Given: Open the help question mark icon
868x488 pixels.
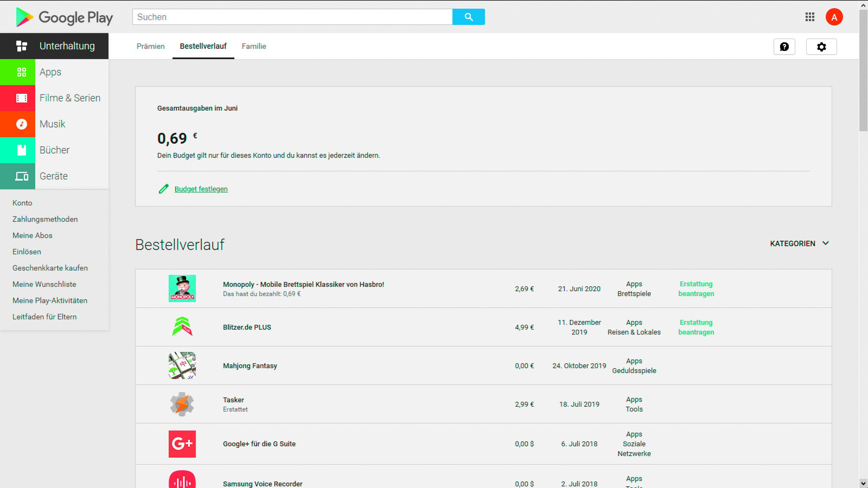Looking at the screenshot, I should point(784,46).
